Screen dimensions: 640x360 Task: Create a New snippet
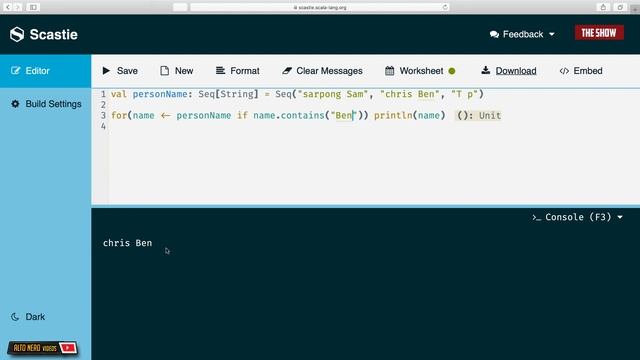point(177,71)
